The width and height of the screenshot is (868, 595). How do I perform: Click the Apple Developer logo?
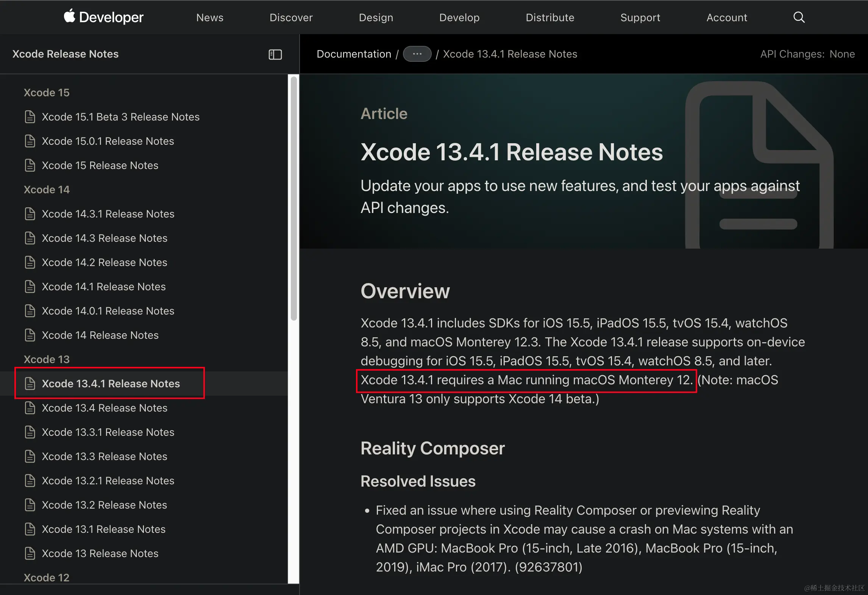pos(103,17)
